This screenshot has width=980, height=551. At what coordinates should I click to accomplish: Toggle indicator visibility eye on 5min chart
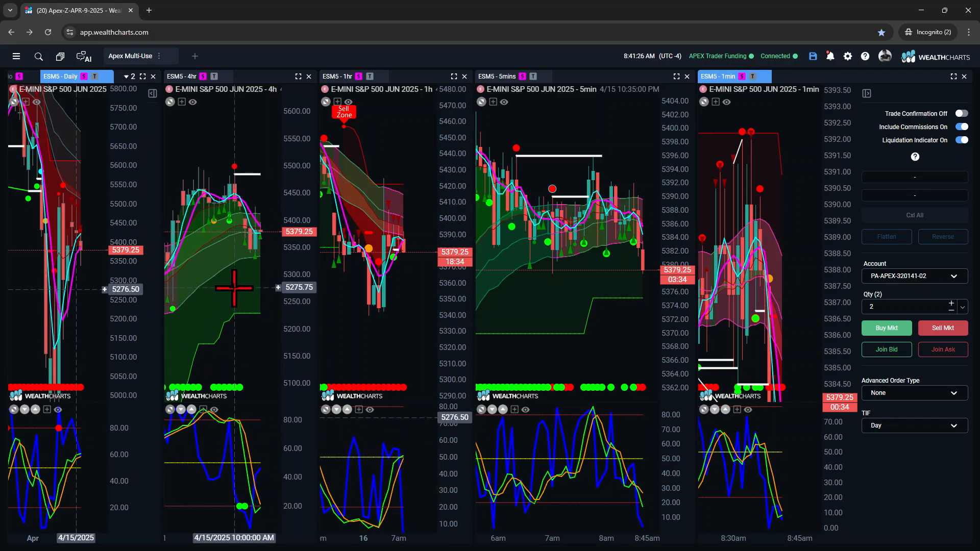(x=504, y=102)
